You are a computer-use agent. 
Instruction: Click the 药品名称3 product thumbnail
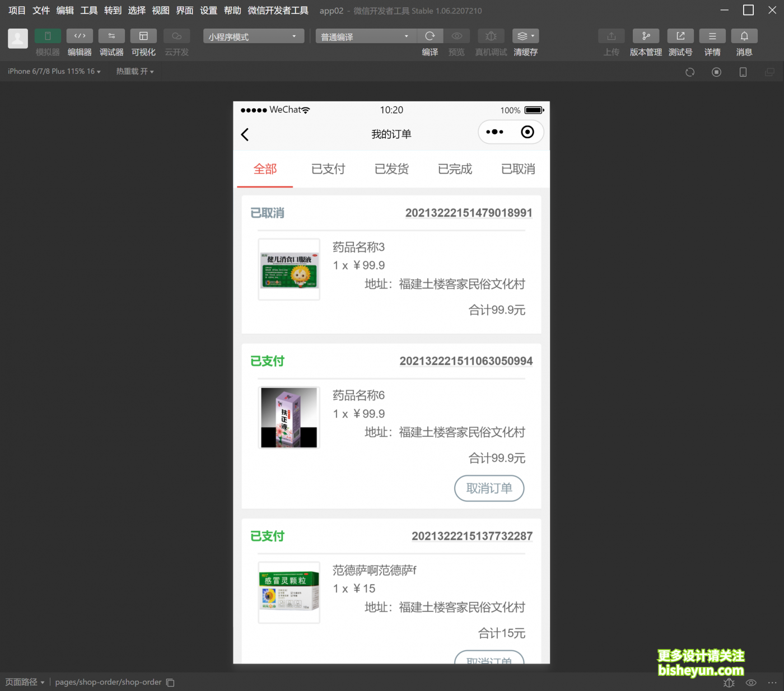[289, 269]
